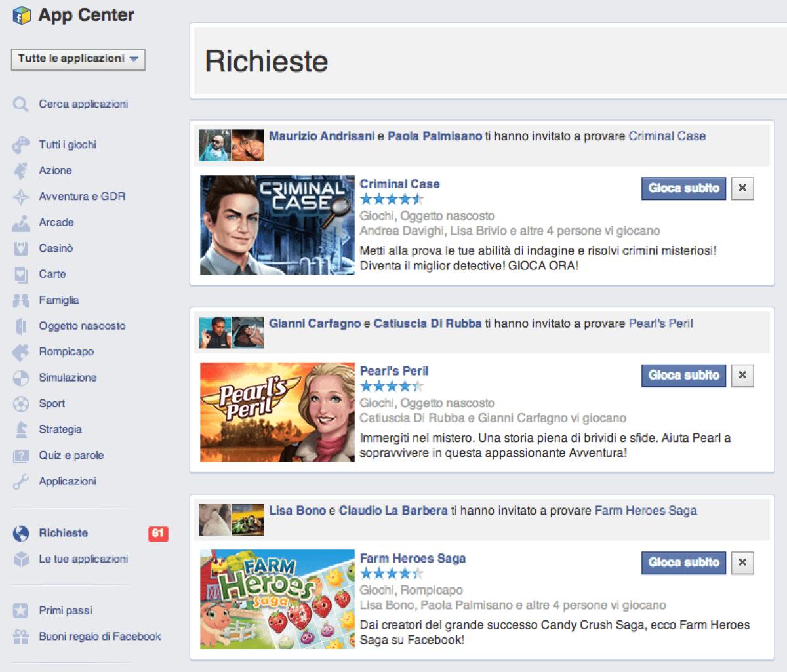This screenshot has width=787, height=672.
Task: Open the Casinò games category icon
Action: (x=20, y=248)
